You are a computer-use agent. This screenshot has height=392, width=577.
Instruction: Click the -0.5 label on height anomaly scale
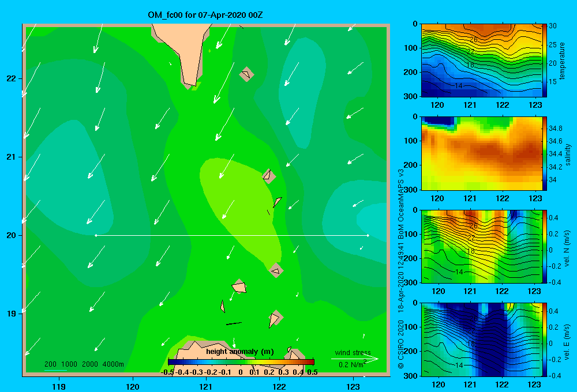tap(167, 372)
